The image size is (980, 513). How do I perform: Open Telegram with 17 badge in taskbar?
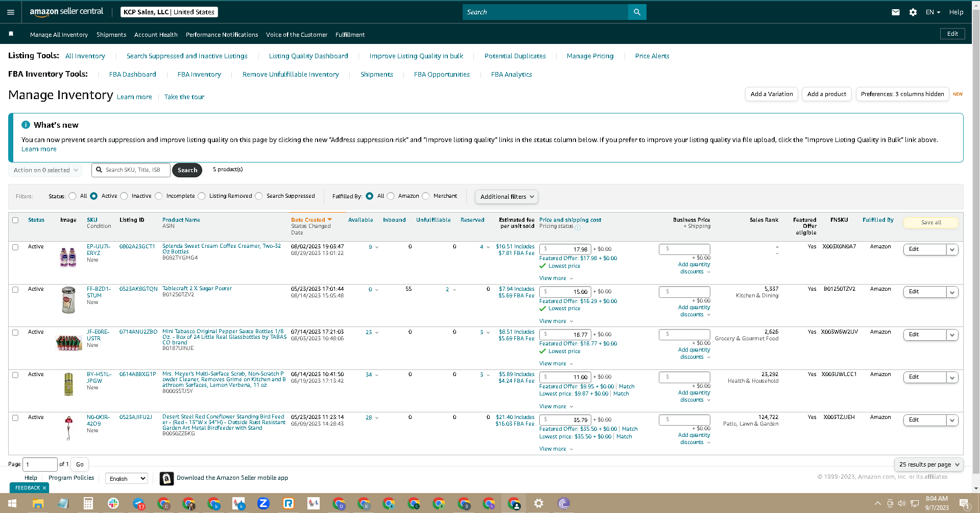(138, 504)
